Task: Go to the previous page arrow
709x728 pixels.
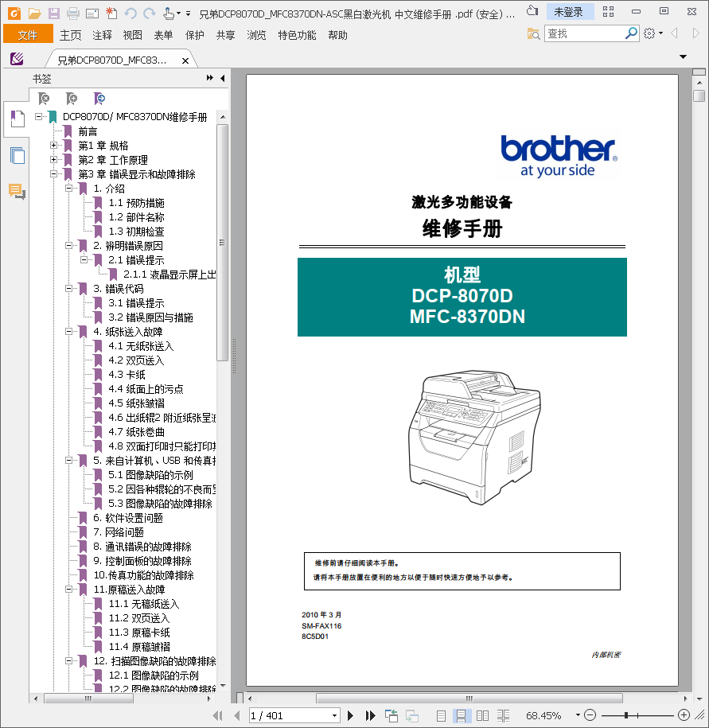Action: click(237, 715)
